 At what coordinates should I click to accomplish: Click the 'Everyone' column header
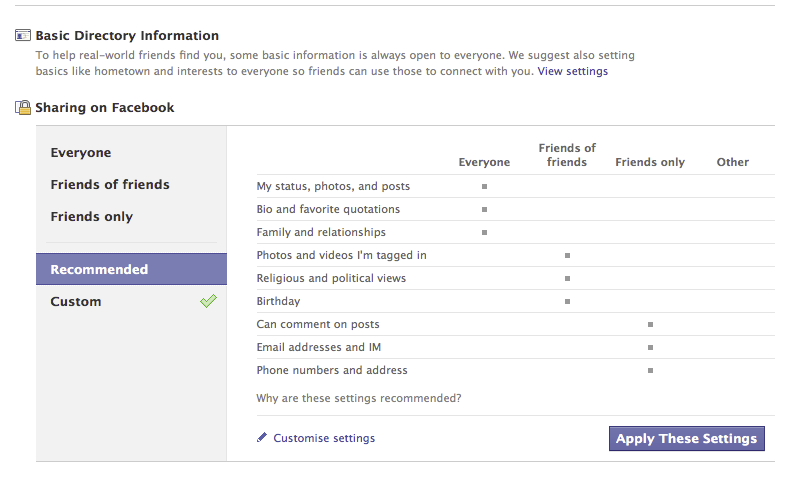point(484,162)
